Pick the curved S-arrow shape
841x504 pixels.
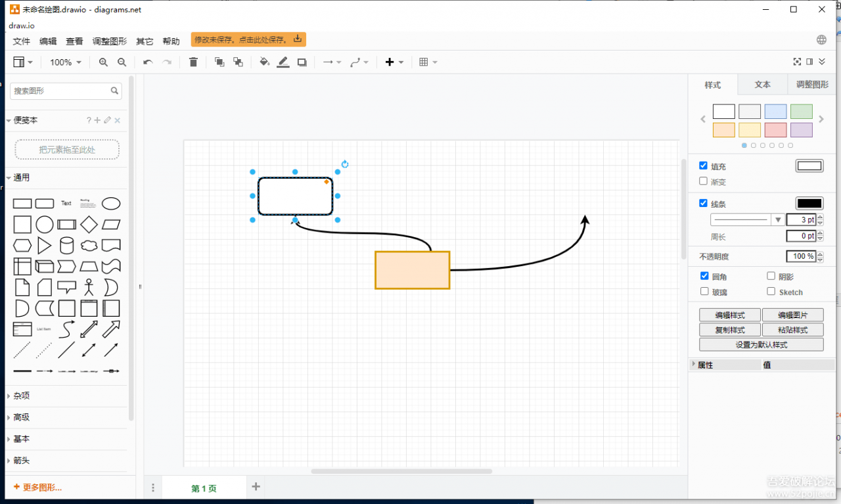coord(66,329)
